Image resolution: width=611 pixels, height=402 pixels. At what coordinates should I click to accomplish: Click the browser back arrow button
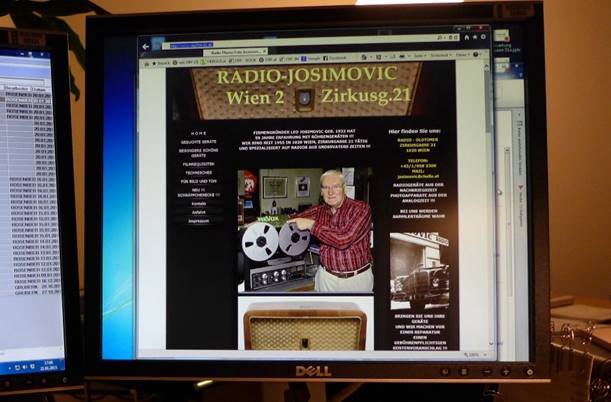click(x=146, y=47)
